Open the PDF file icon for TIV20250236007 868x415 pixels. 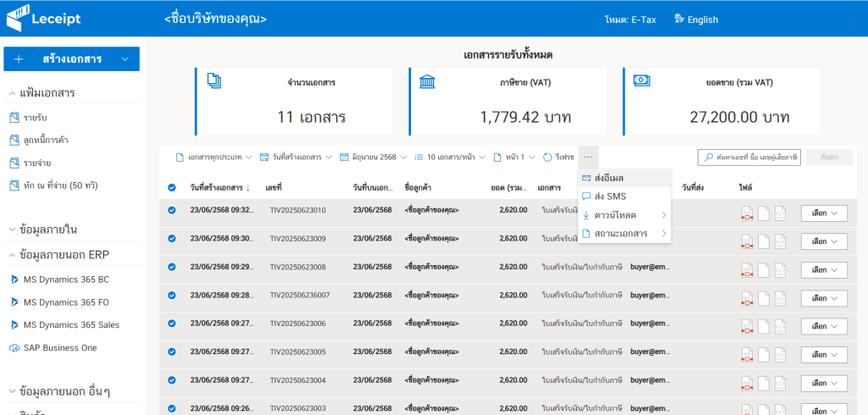748,298
